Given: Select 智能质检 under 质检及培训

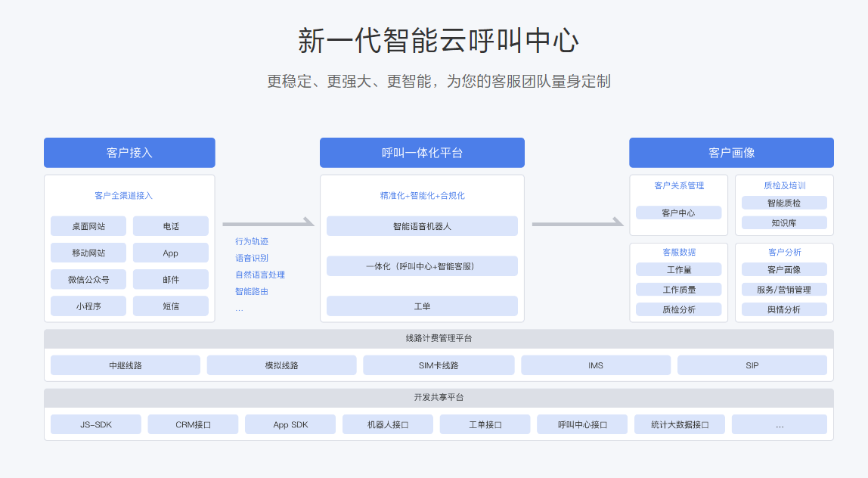Looking at the screenshot, I should 784,202.
